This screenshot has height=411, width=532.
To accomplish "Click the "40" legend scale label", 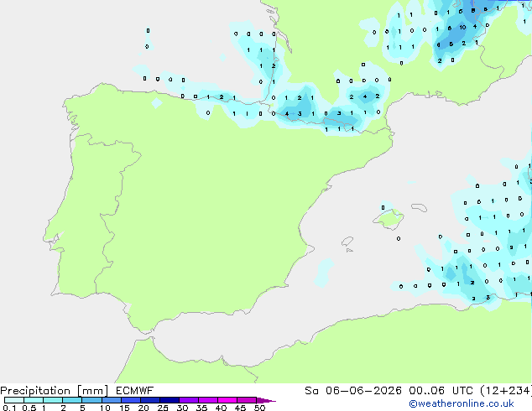I will click(x=221, y=408).
